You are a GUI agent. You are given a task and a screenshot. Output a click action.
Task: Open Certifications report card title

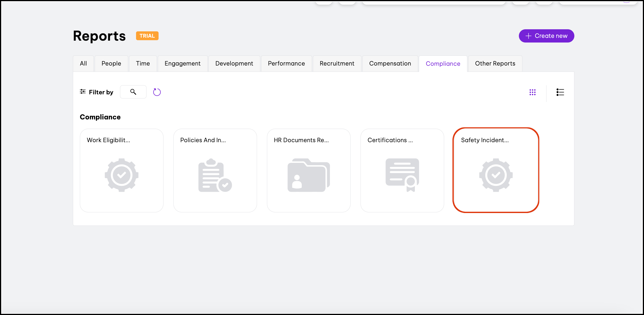390,140
